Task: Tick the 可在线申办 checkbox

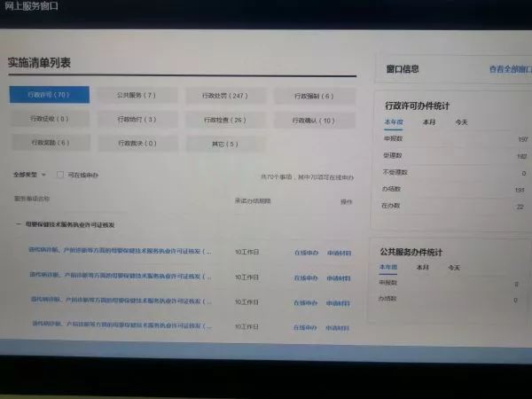Action: [x=60, y=175]
